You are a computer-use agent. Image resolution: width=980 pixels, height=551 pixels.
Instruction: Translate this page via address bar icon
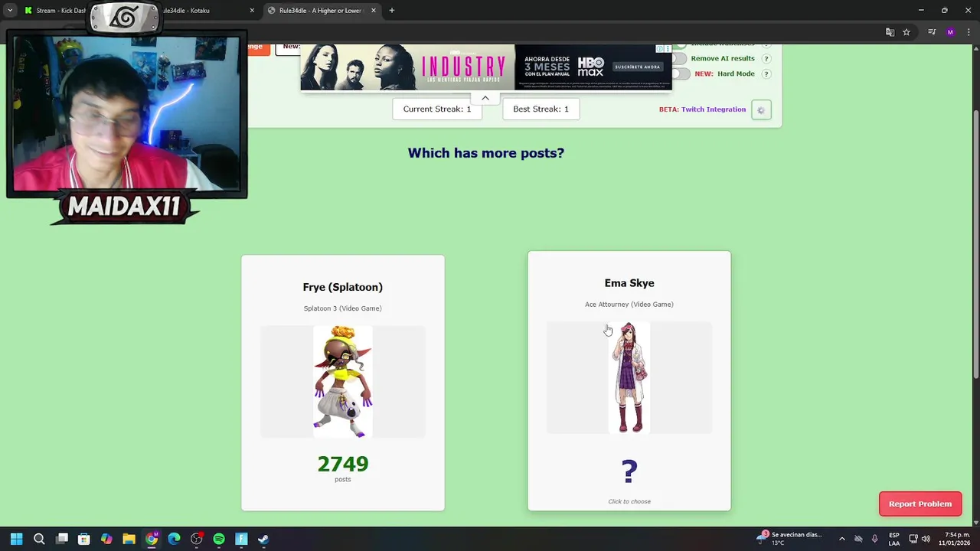(x=890, y=32)
